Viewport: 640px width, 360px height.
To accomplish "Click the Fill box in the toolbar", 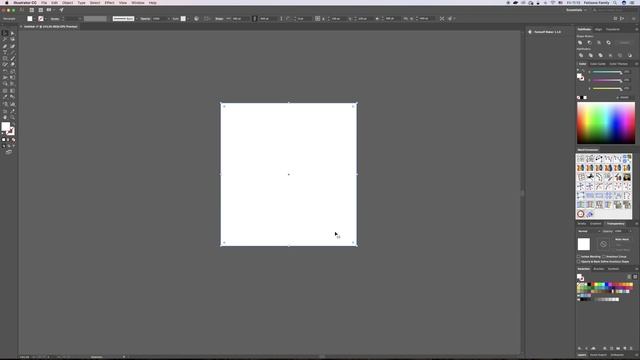I will 5,127.
